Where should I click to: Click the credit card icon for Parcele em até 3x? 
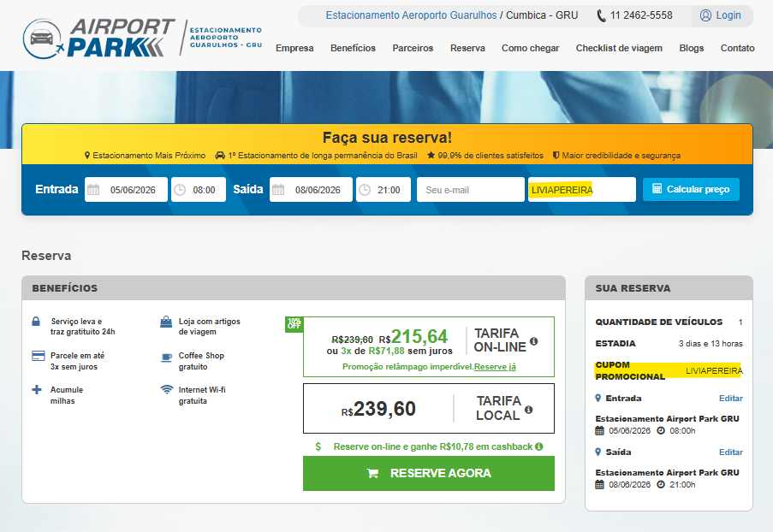point(38,356)
